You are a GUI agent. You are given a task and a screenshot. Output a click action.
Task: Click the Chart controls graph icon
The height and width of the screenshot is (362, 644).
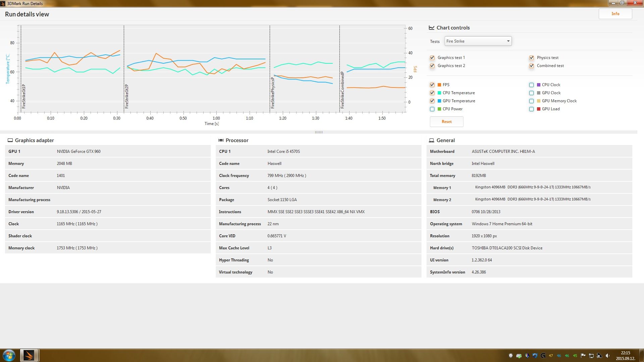pos(431,28)
